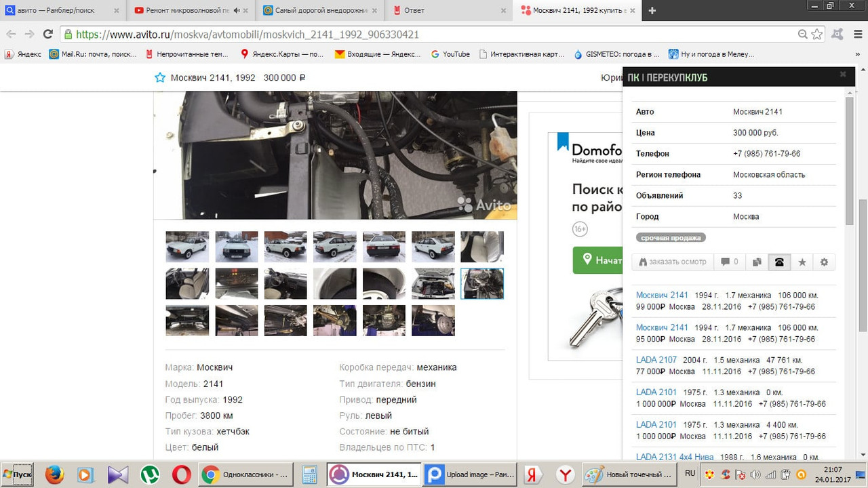Open the 'Upload image' taskbar window

coord(470,474)
